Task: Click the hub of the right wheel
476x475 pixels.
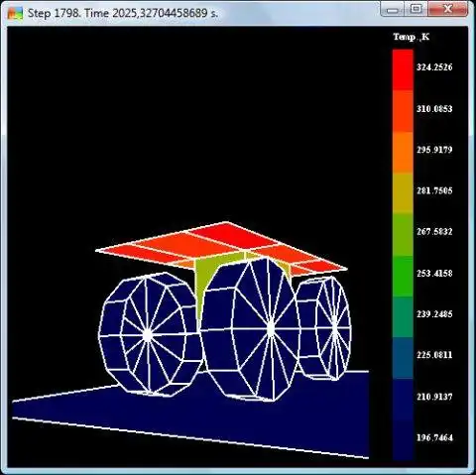Action: pyautogui.click(x=334, y=320)
